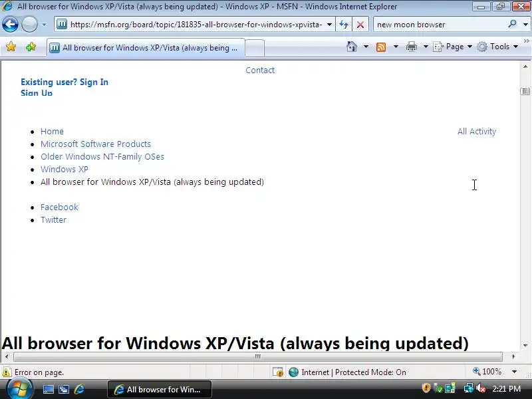This screenshot has height=399, width=532.
Task: Stop loading with the red X button
Action: [x=360, y=25]
